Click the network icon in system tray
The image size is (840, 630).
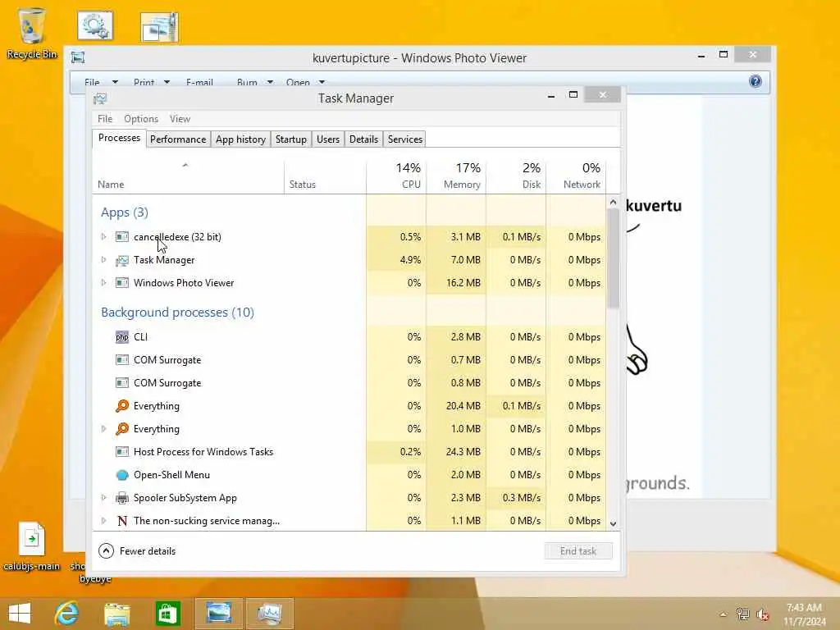(x=742, y=614)
